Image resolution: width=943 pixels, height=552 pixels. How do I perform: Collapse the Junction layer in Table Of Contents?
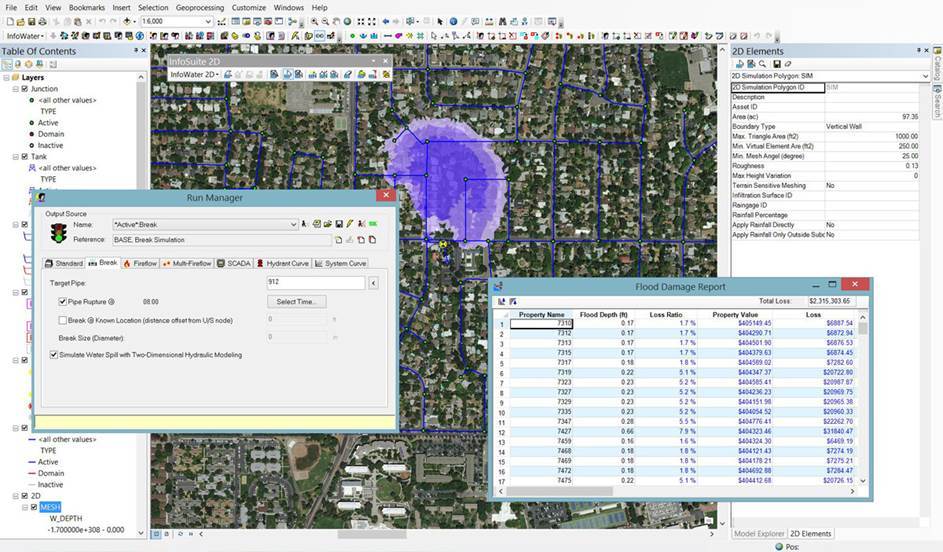coord(16,88)
